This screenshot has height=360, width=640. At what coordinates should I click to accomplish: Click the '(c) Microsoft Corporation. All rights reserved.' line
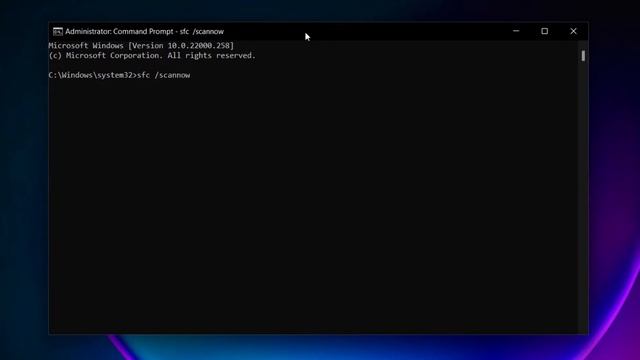152,56
